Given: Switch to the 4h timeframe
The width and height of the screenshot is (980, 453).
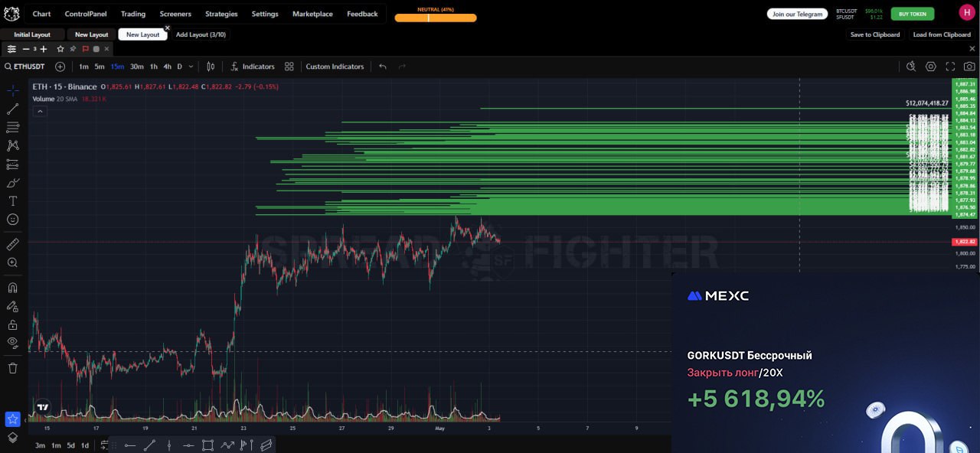Looking at the screenshot, I should click(x=167, y=67).
